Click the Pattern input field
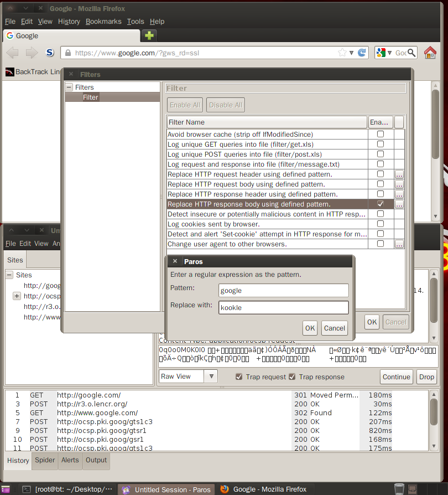This screenshot has height=495, width=448. (283, 290)
